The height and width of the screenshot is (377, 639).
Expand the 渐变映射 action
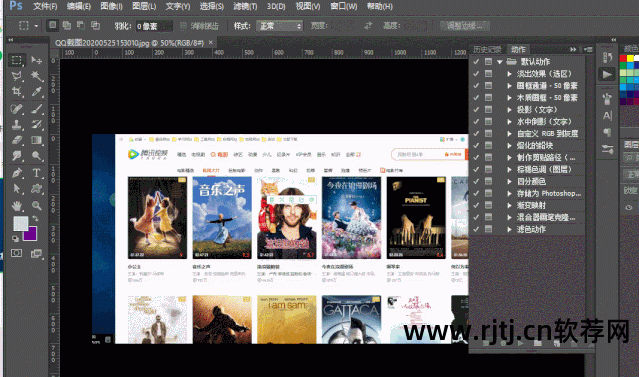[509, 205]
